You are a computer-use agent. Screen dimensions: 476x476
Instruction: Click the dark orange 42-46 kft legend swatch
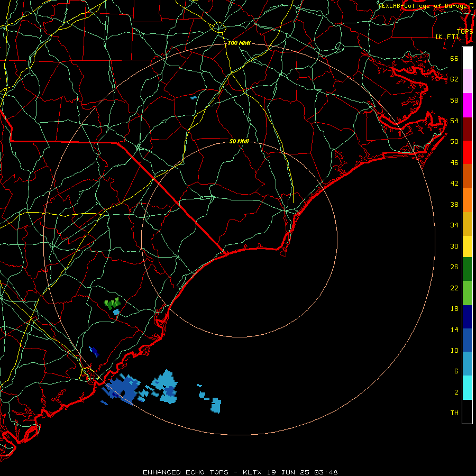pyautogui.click(x=467, y=176)
